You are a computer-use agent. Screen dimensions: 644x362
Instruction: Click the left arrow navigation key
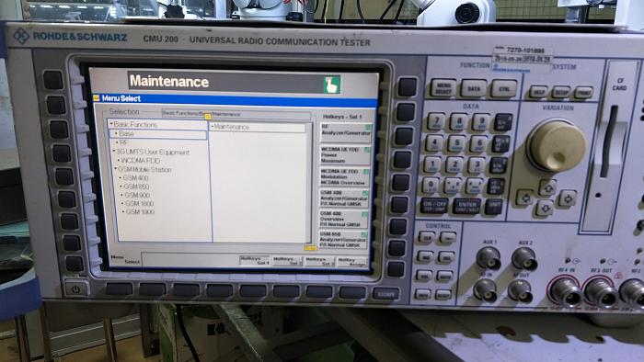[x=525, y=198]
